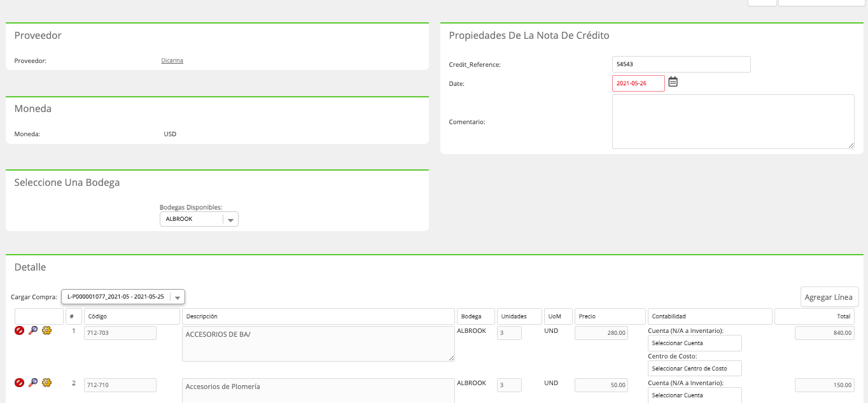The height and width of the screenshot is (403, 868).
Task: Click the Propiedades De La Nota De Crédito heading
Action: pos(529,36)
